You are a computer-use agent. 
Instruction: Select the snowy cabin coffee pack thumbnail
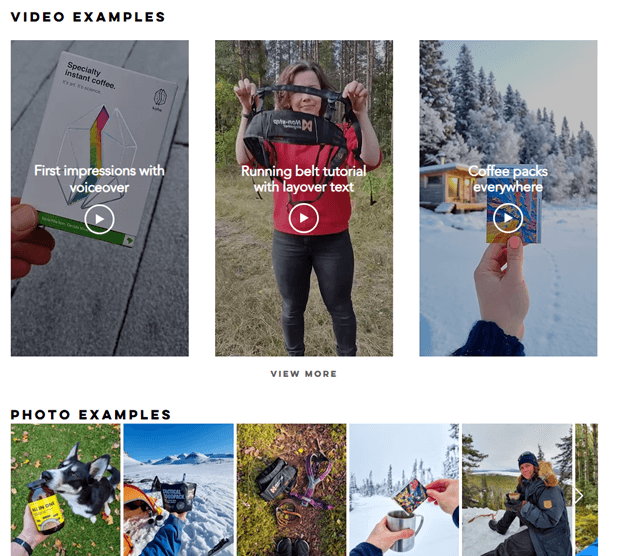[x=508, y=198]
